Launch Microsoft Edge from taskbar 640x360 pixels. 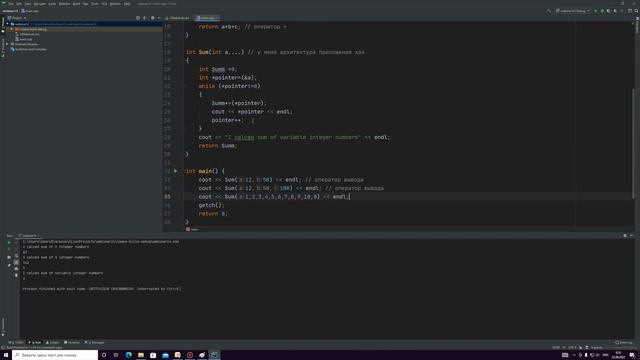129,355
